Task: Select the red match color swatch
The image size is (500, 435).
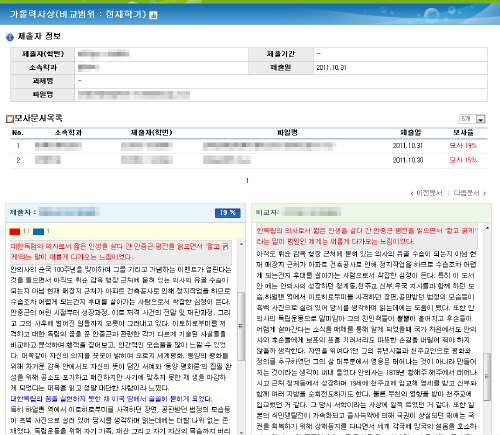Action: [x=15, y=231]
